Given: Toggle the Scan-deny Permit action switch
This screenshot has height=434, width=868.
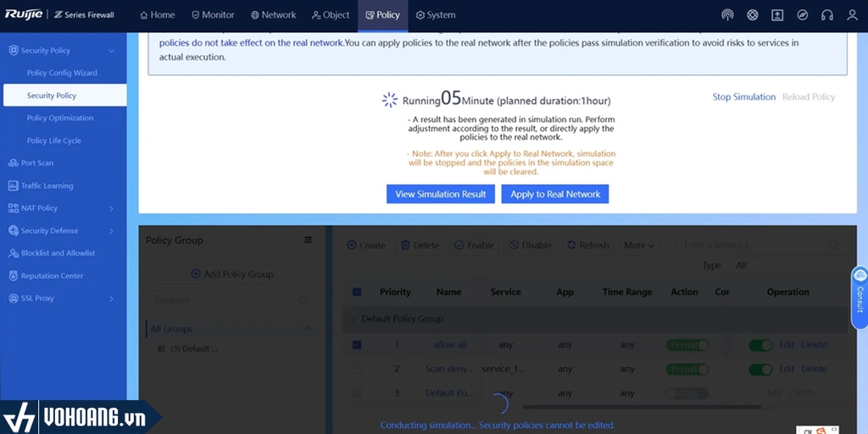Looking at the screenshot, I should click(687, 370).
